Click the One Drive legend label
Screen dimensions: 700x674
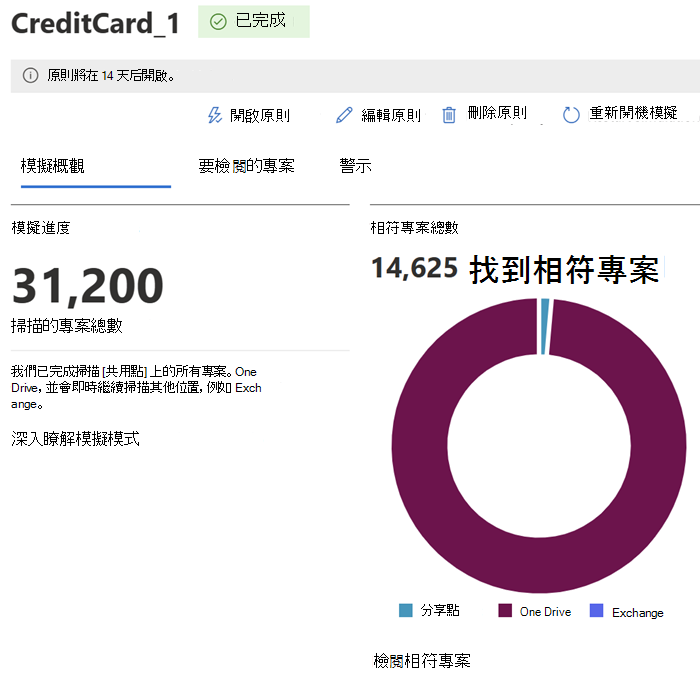[x=545, y=612]
